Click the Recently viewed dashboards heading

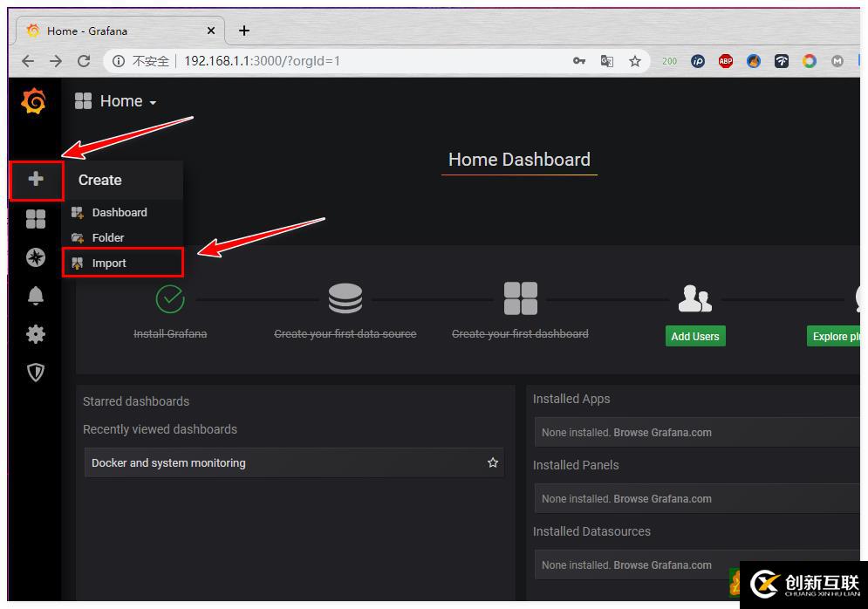(160, 429)
